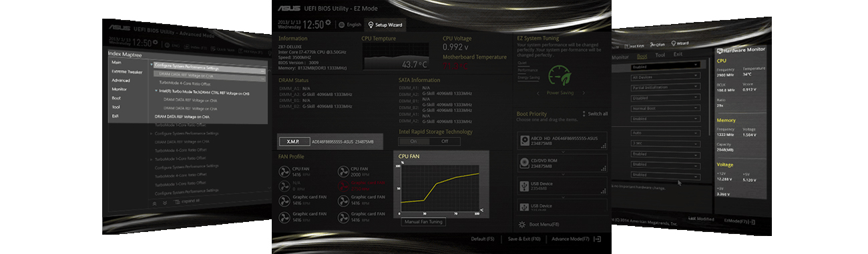Select Boot in the Index Maptree
This screenshot has height=254, width=868.
point(116,98)
